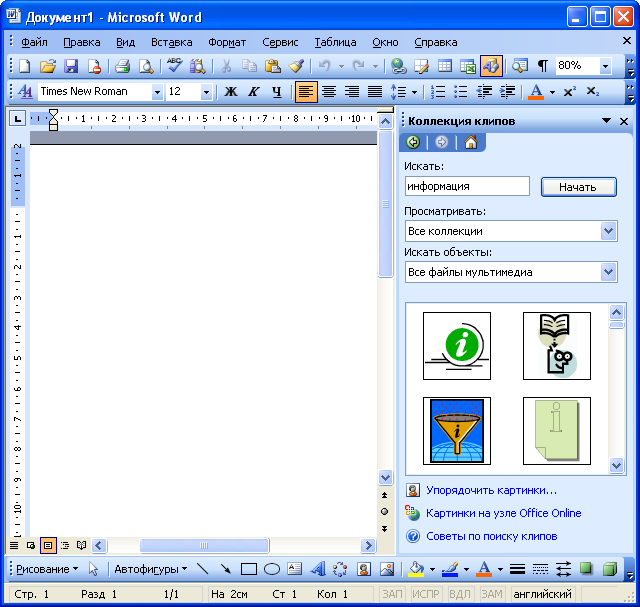640x607 pixels.
Task: Click the Начать search button
Action: 578,187
